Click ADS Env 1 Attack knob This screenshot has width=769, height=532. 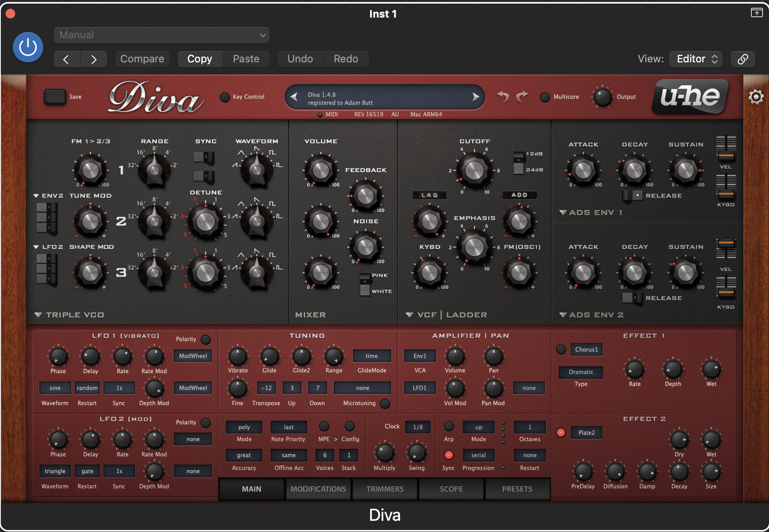pos(583,170)
